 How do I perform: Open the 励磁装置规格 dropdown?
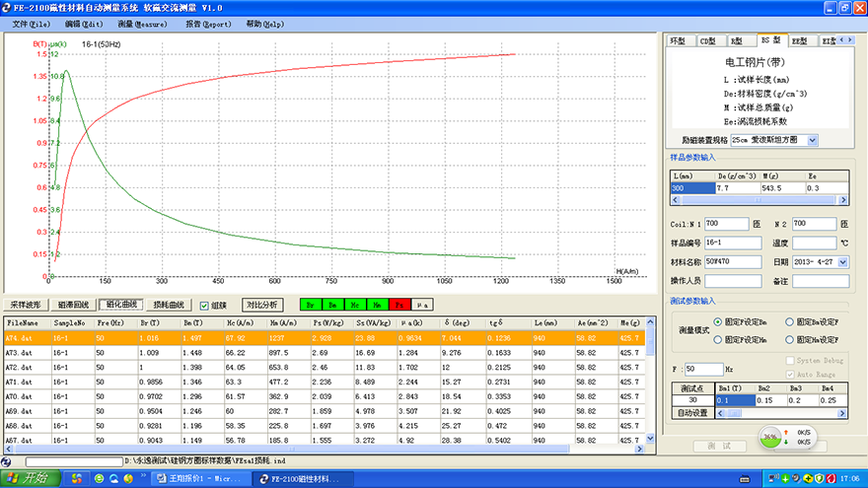[x=812, y=140]
